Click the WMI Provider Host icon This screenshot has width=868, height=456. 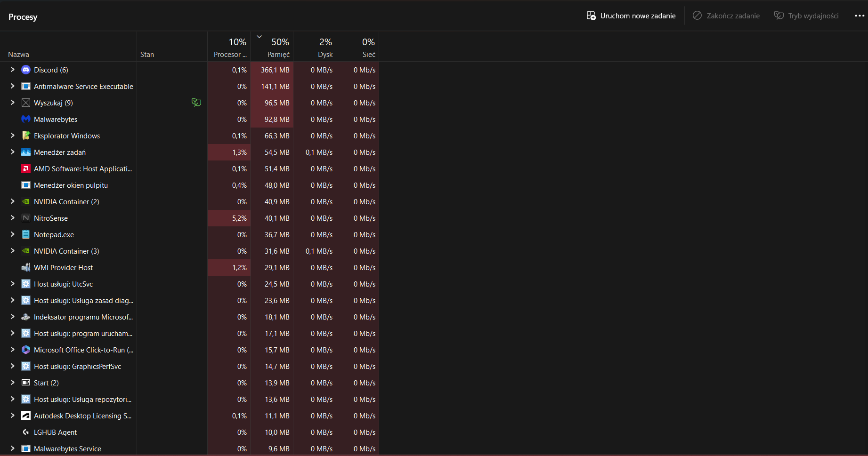pyautogui.click(x=26, y=267)
